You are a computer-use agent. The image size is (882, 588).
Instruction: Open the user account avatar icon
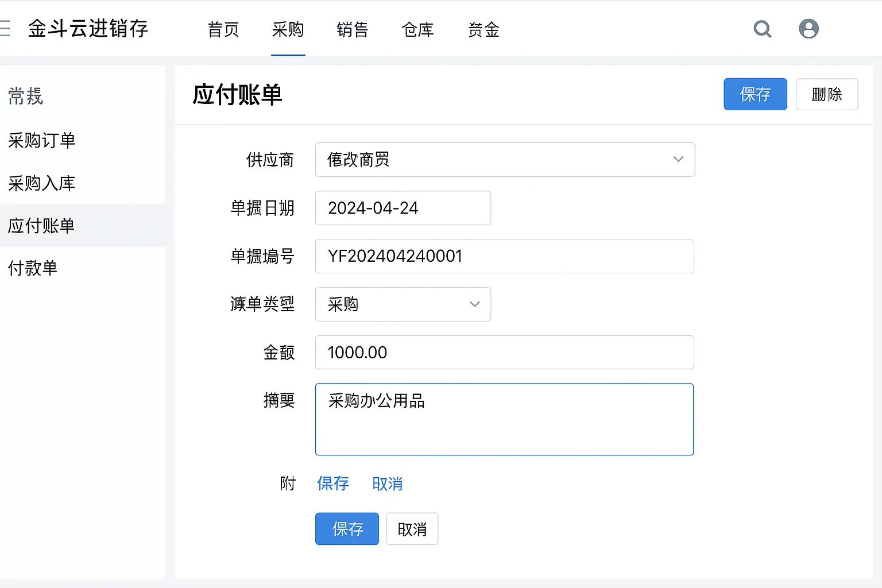[x=808, y=29]
